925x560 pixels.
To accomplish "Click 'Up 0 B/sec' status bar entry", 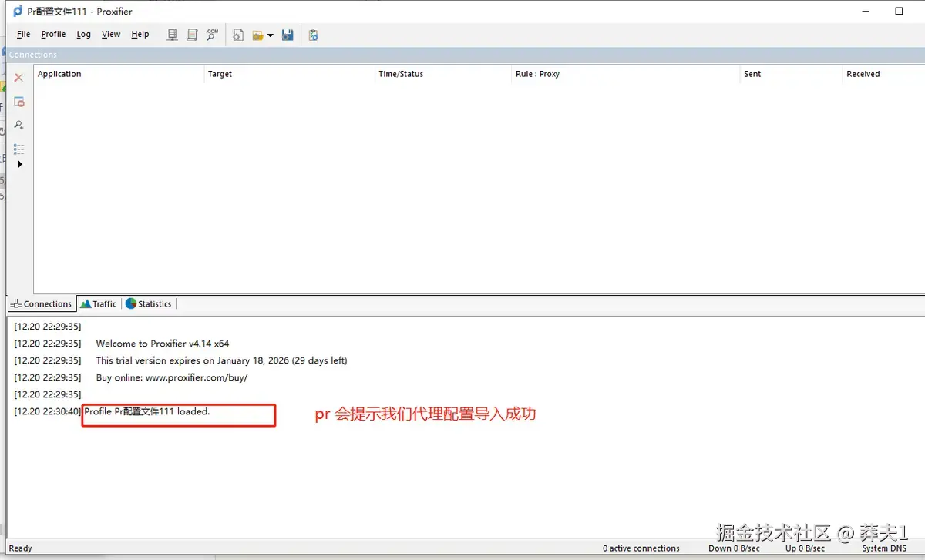I will tap(805, 548).
